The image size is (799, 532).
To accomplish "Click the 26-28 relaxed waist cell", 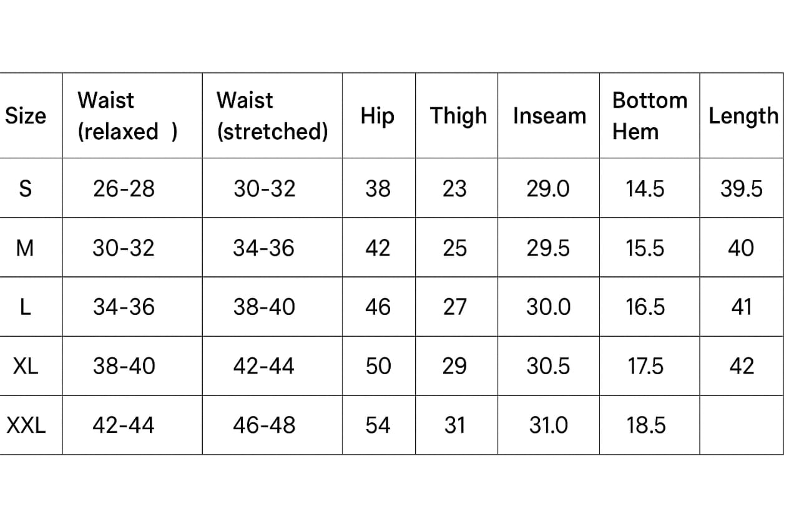I will tap(124, 188).
